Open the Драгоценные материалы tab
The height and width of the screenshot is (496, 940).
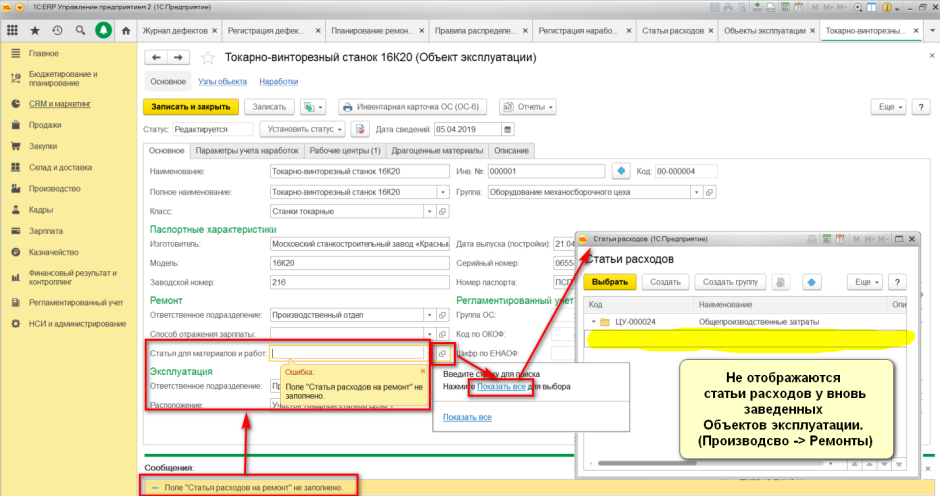coord(437,151)
